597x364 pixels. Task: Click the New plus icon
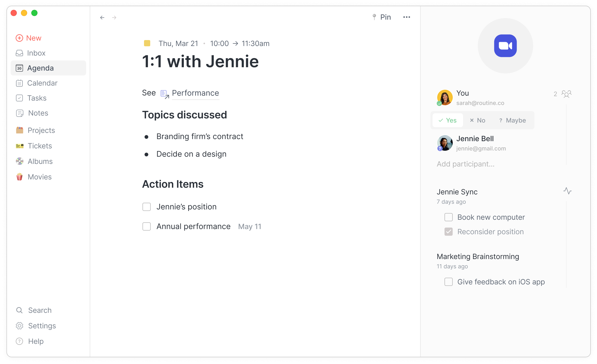(19, 38)
